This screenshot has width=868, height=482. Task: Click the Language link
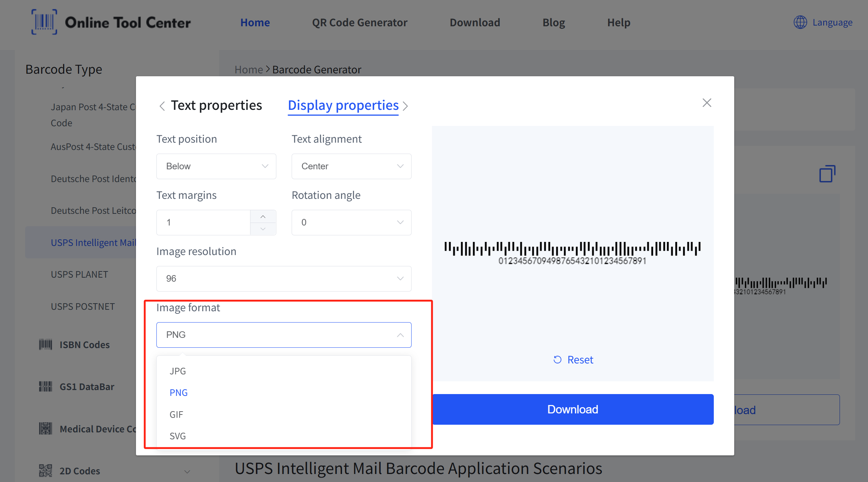[x=832, y=22]
